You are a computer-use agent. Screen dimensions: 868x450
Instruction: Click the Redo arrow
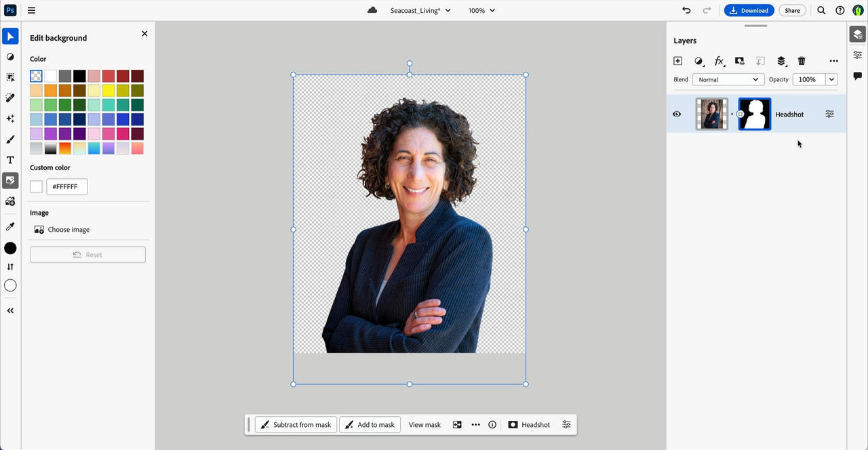707,10
